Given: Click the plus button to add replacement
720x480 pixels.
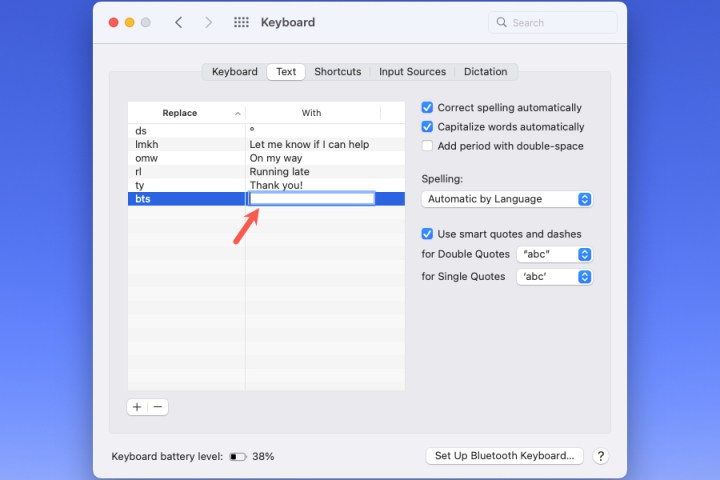Looking at the screenshot, I should pyautogui.click(x=137, y=407).
